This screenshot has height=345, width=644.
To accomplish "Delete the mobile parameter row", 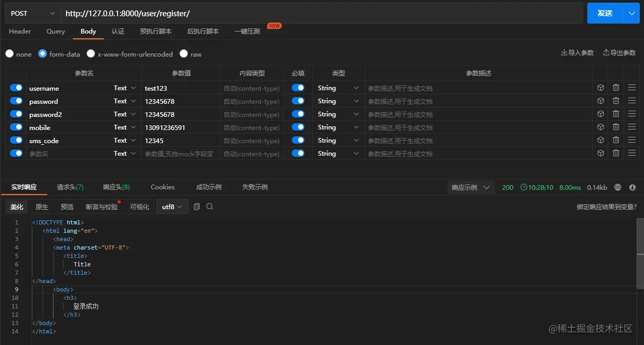I will (615, 127).
